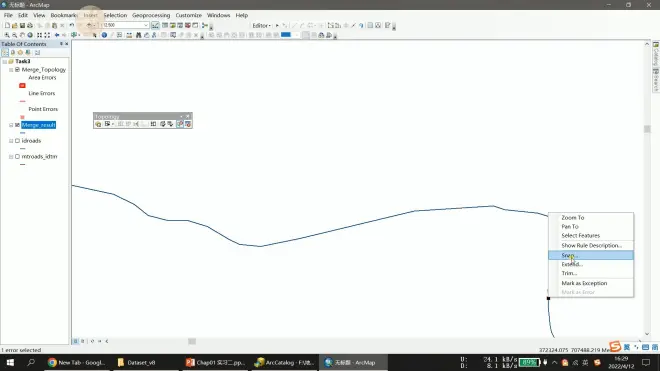Open the Error Inspector icon
Viewport: 660px width, 371px height.
[x=188, y=124]
